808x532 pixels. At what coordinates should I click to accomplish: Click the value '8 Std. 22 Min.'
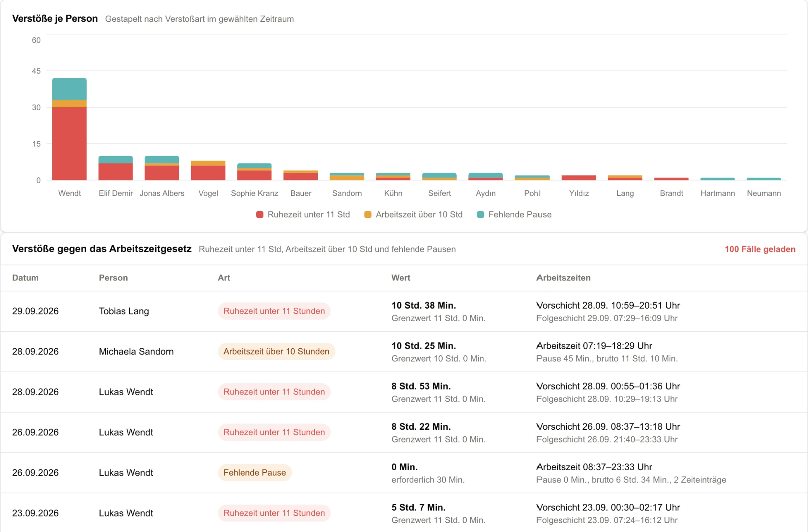pos(421,426)
